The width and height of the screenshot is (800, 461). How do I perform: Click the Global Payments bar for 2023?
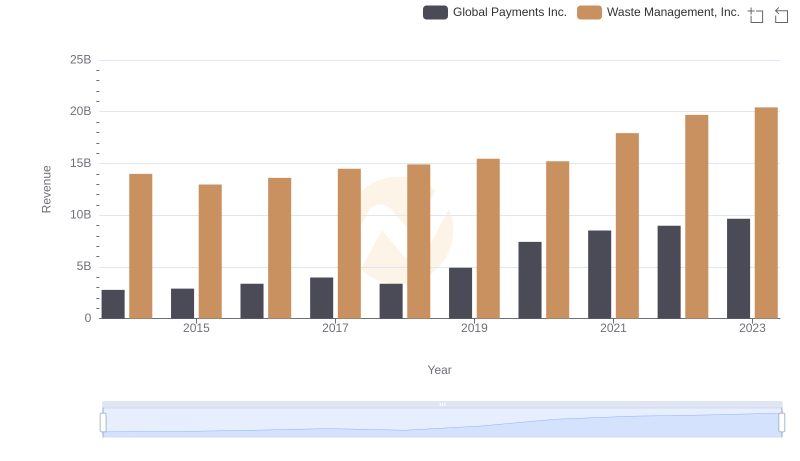coord(738,269)
